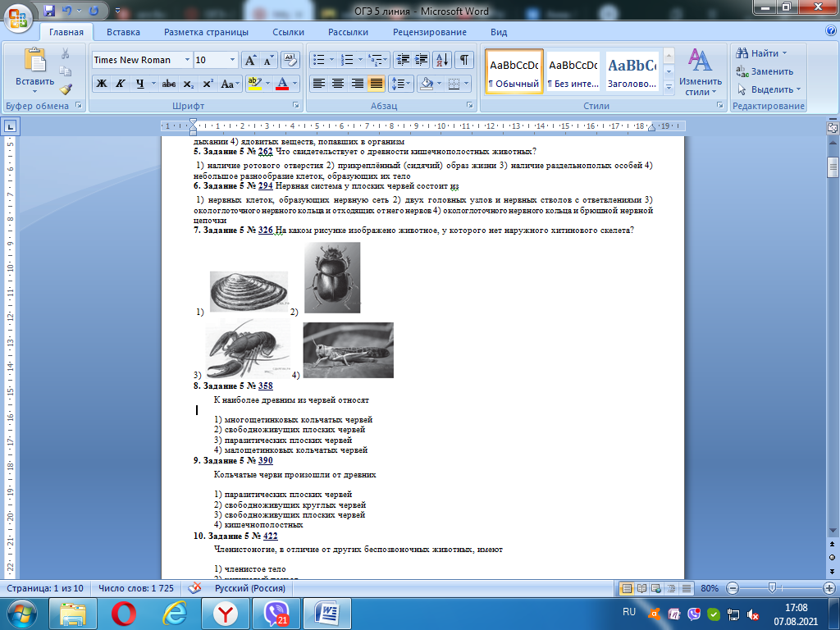Select the Format Painter brush

(x=66, y=89)
